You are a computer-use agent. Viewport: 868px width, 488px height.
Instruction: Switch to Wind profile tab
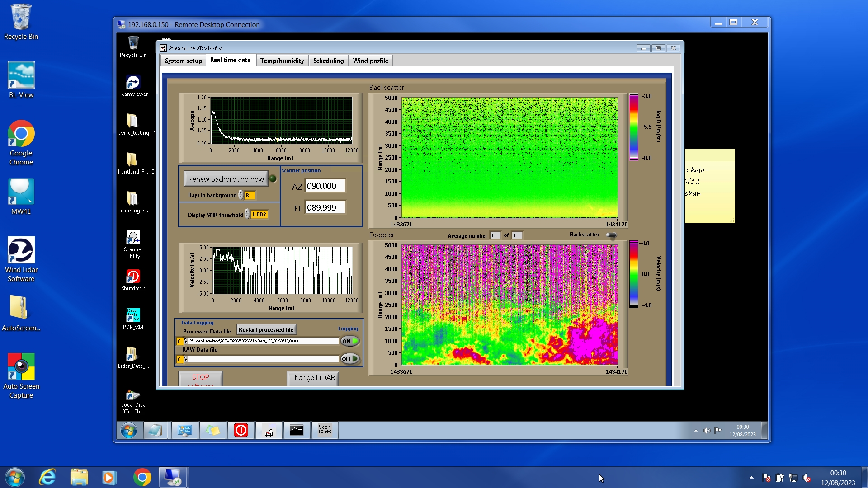pyautogui.click(x=370, y=61)
